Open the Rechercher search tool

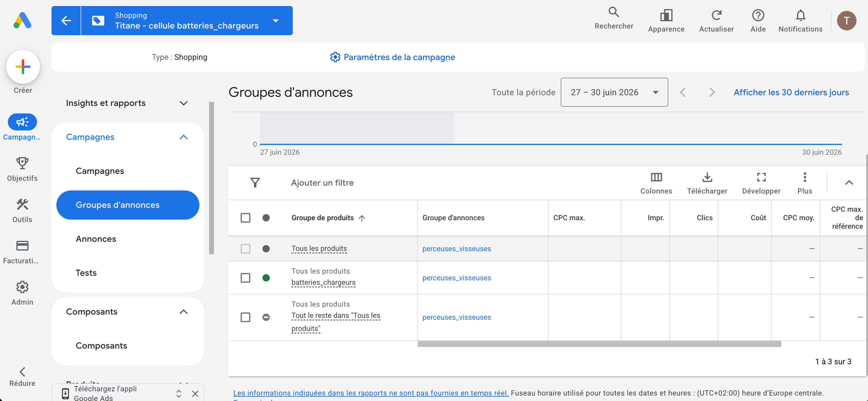coord(614,18)
